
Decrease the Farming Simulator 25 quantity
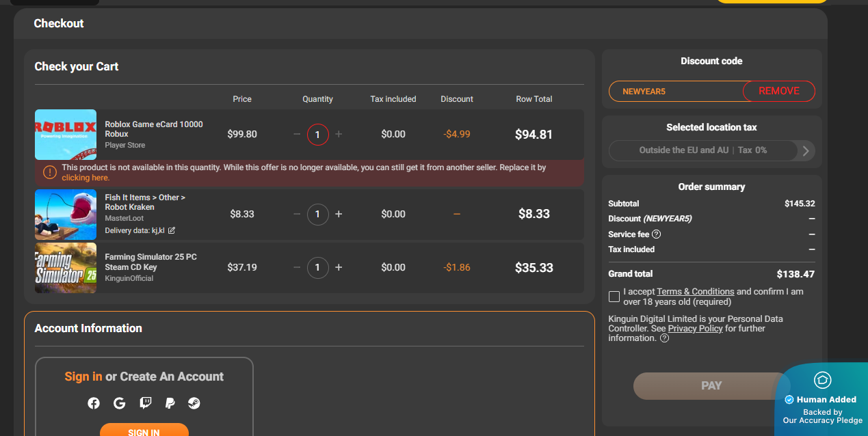tap(297, 267)
